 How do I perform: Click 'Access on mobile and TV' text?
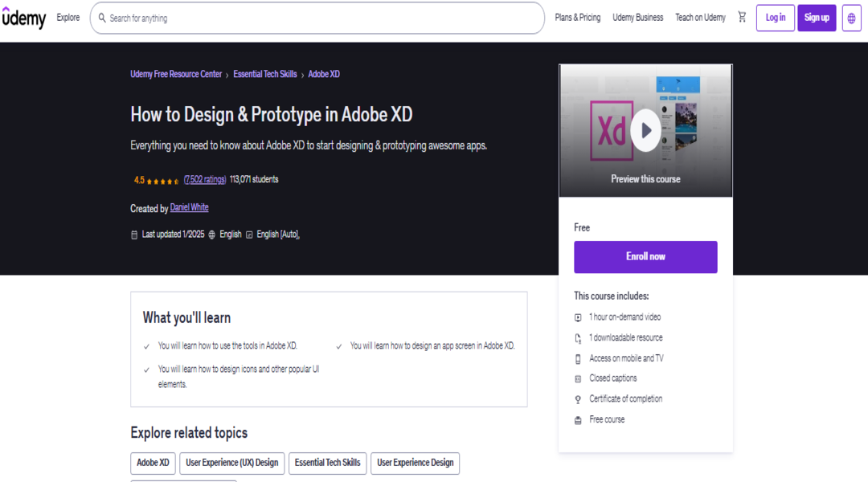coord(626,358)
